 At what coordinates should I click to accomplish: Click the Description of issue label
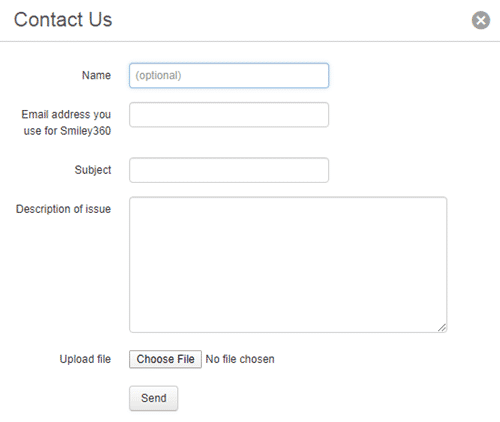click(x=63, y=209)
